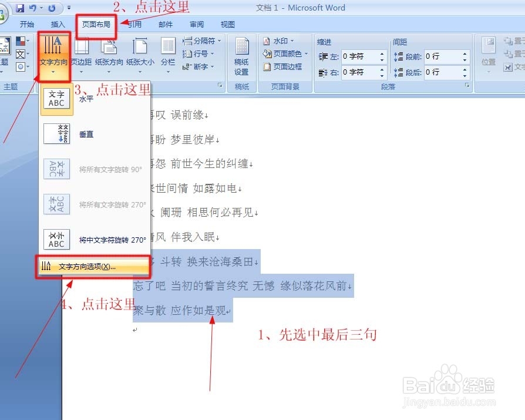Viewport: 525px width, 420px height.
Task: Open the 邮件 ribbon tab
Action: 166,24
